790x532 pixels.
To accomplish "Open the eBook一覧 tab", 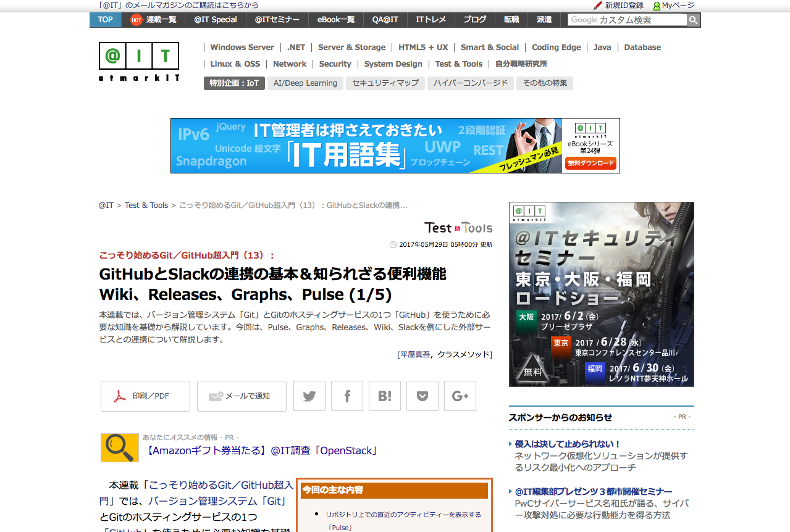I will point(336,20).
